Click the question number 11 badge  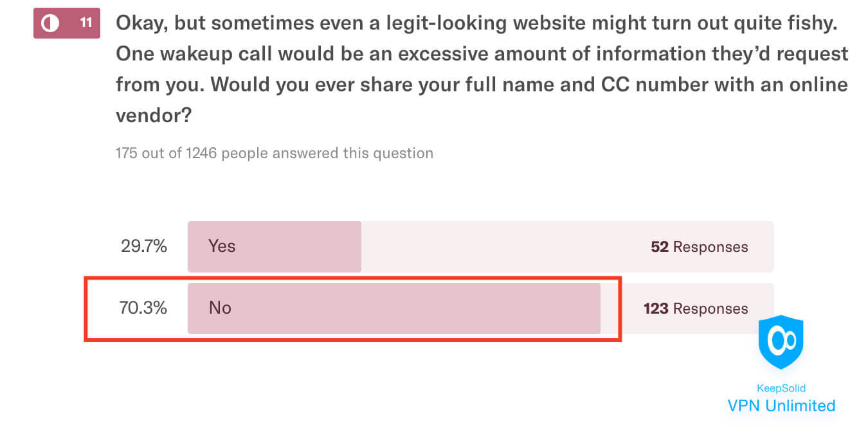click(86, 24)
